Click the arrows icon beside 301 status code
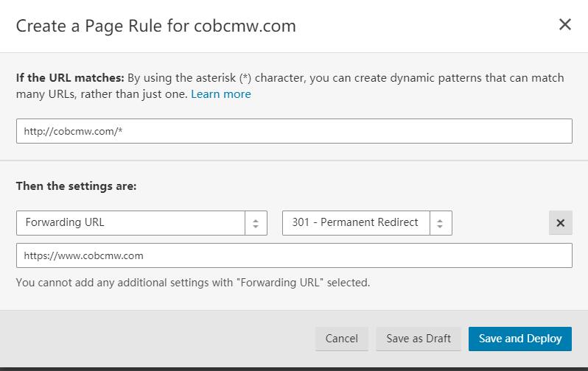 click(441, 223)
